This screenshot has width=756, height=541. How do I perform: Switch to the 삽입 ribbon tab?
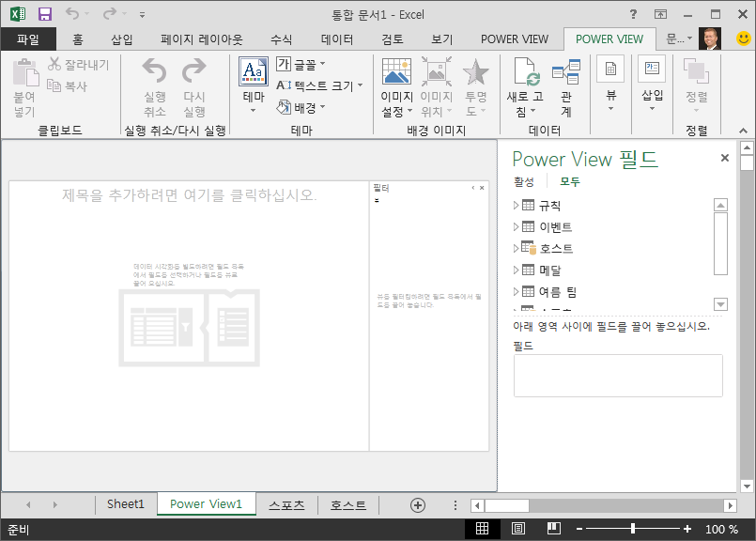coord(122,39)
